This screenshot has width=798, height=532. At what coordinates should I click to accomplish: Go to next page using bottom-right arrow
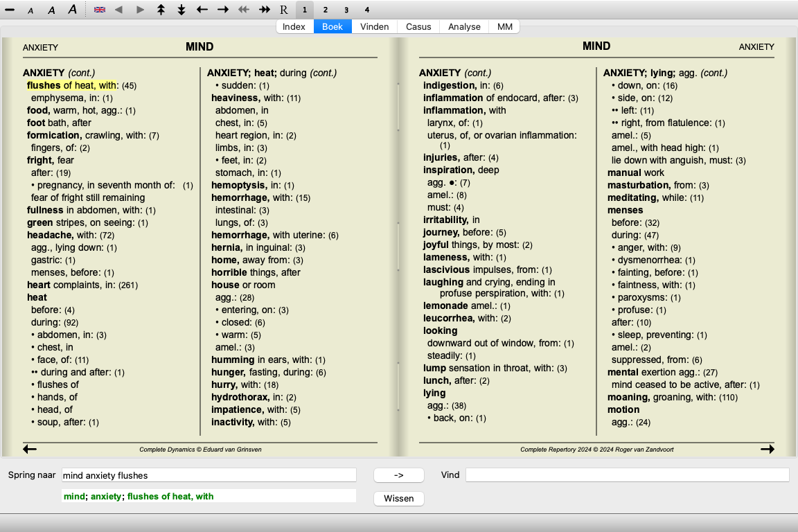(x=767, y=449)
